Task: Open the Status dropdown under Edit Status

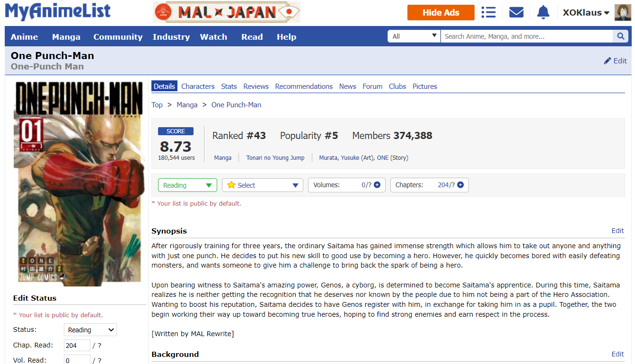Action: (x=90, y=330)
